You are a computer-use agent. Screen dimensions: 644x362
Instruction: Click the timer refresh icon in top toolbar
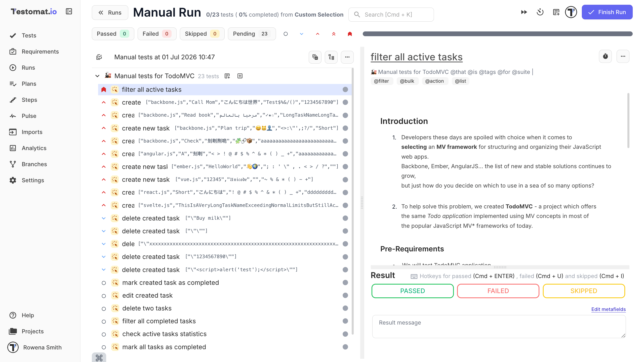coord(540,12)
